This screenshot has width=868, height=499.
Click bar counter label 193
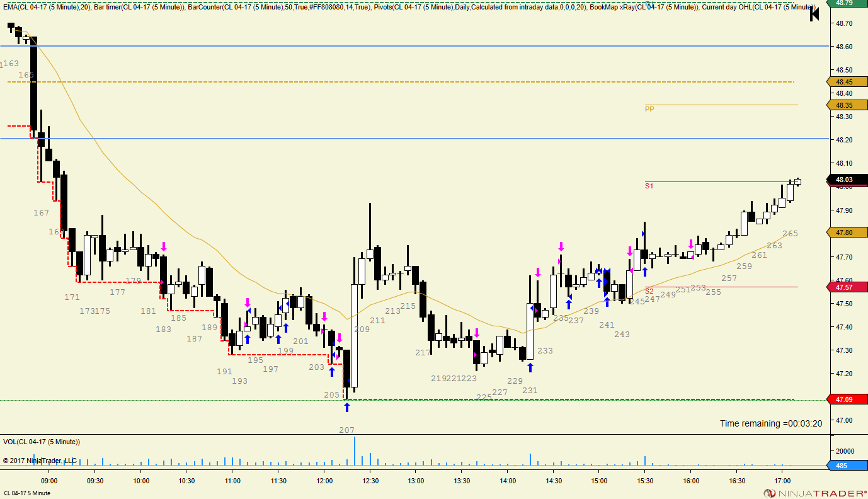click(x=239, y=381)
